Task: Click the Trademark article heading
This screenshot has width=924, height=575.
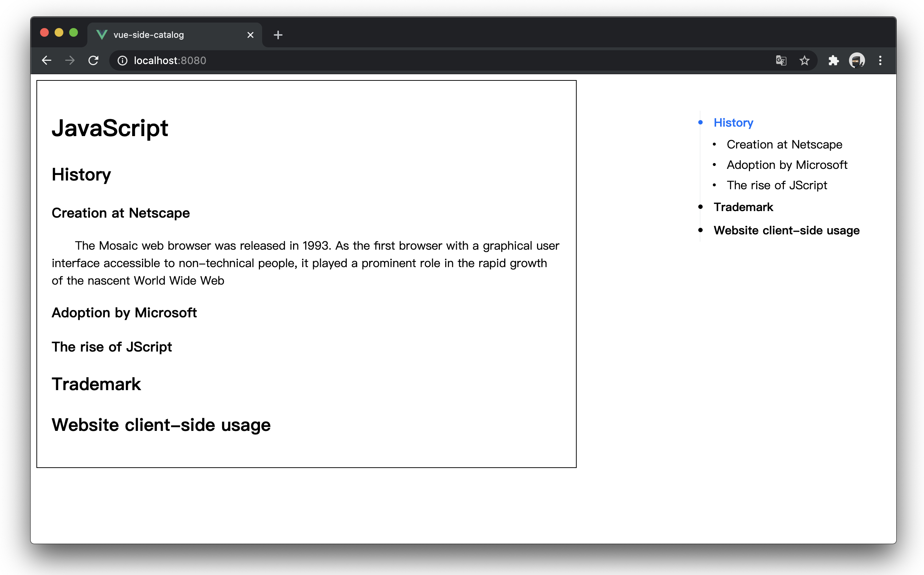Action: click(x=96, y=384)
